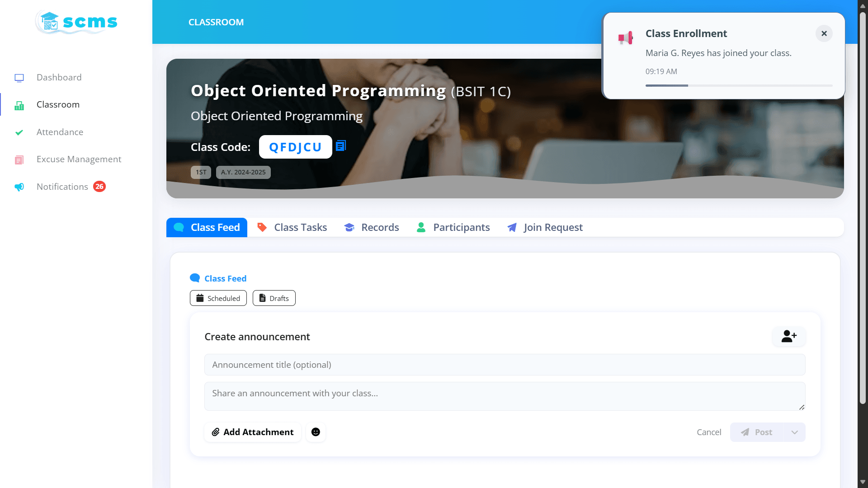This screenshot has height=488, width=868.
Task: Click the Dashboard monitor icon
Action: pos(19,78)
